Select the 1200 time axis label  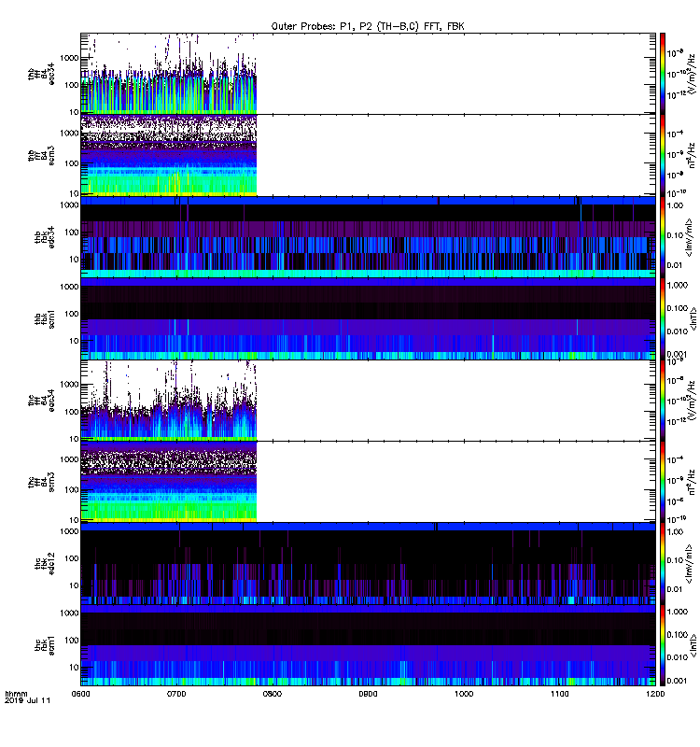pyautogui.click(x=655, y=694)
